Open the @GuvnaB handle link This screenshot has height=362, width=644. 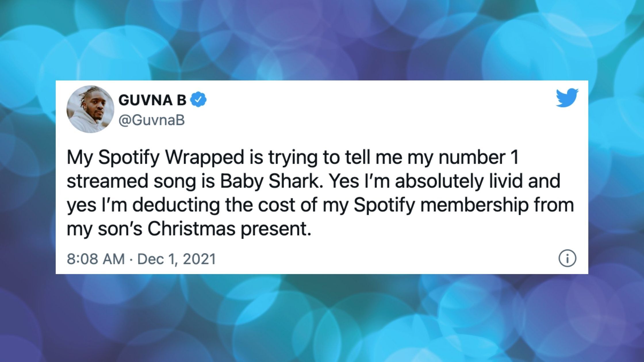(151, 121)
